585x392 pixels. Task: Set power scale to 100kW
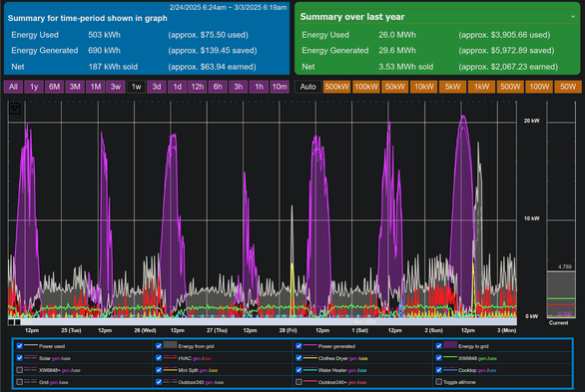point(366,87)
